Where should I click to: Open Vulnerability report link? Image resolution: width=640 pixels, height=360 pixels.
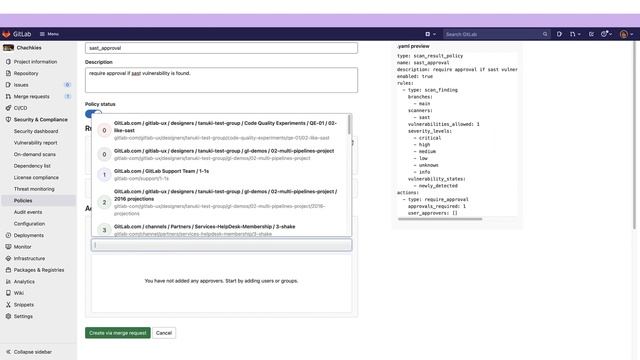pyautogui.click(x=36, y=143)
